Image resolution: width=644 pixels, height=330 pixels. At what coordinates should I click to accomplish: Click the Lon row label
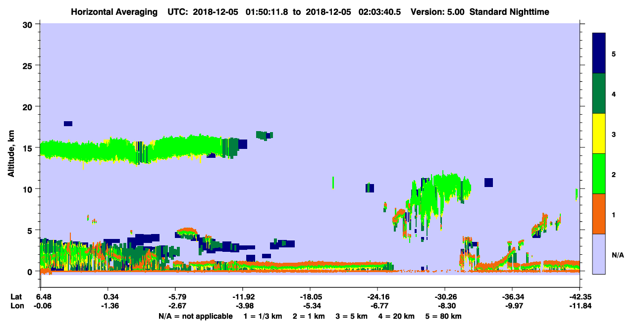(16, 306)
